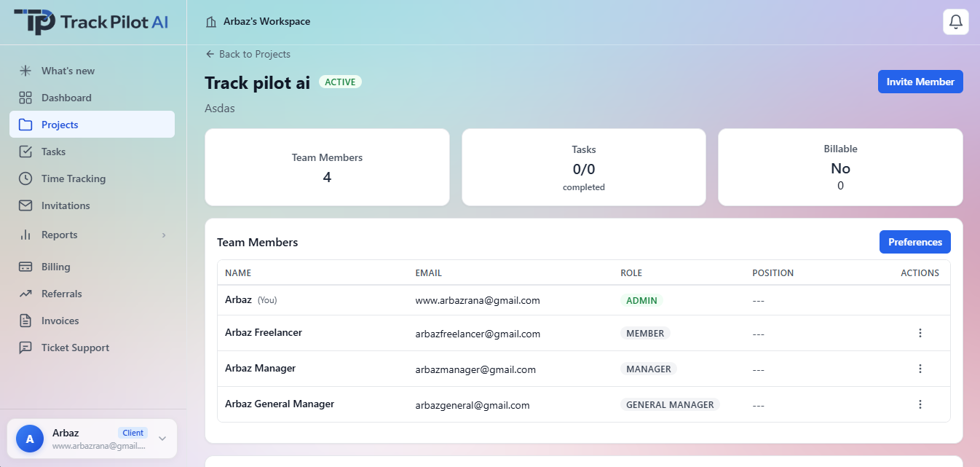Click Arbaz General Manager name cell

pyautogui.click(x=280, y=404)
